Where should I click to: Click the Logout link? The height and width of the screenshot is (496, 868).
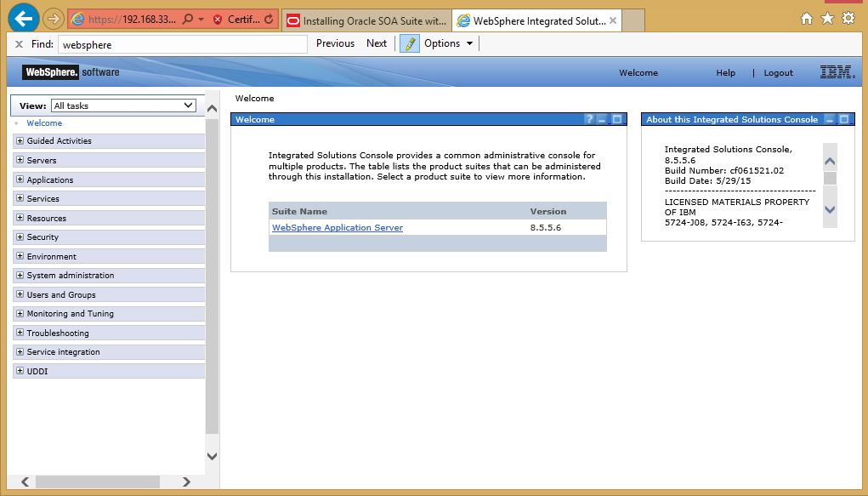coord(777,73)
